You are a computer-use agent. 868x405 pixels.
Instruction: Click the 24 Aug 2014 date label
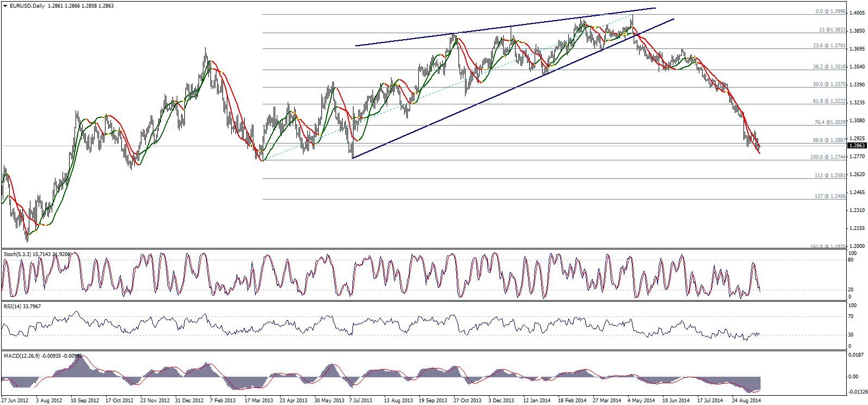click(x=746, y=401)
